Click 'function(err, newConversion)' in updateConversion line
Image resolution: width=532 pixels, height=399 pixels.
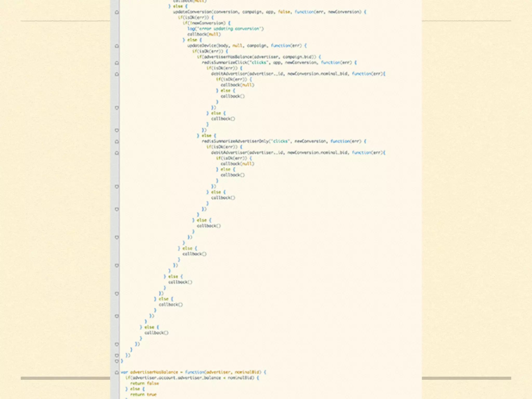click(328, 12)
